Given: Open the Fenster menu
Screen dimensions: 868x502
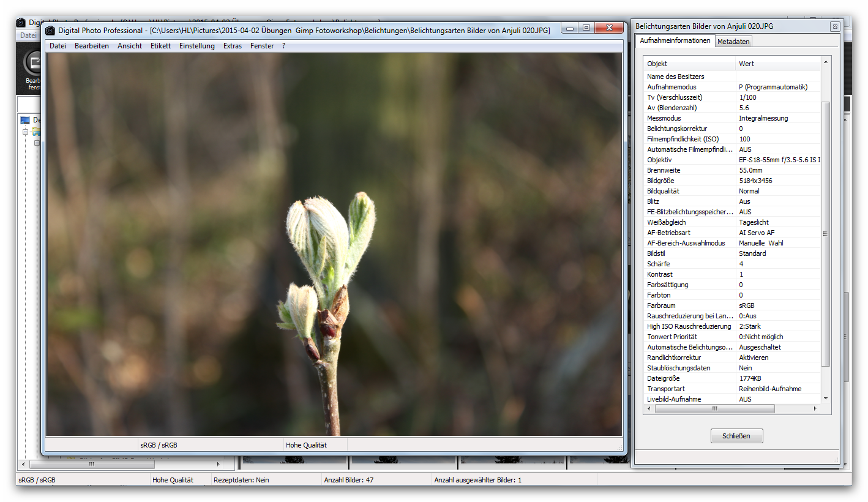Looking at the screenshot, I should (x=262, y=46).
